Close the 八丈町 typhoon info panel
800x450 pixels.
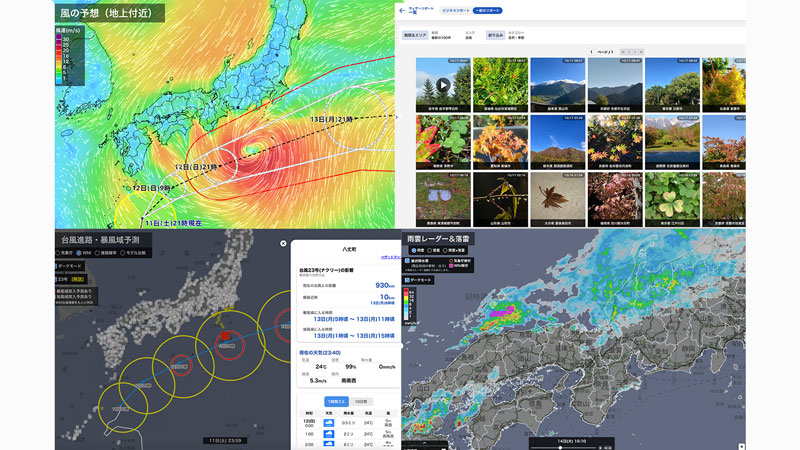(283, 243)
